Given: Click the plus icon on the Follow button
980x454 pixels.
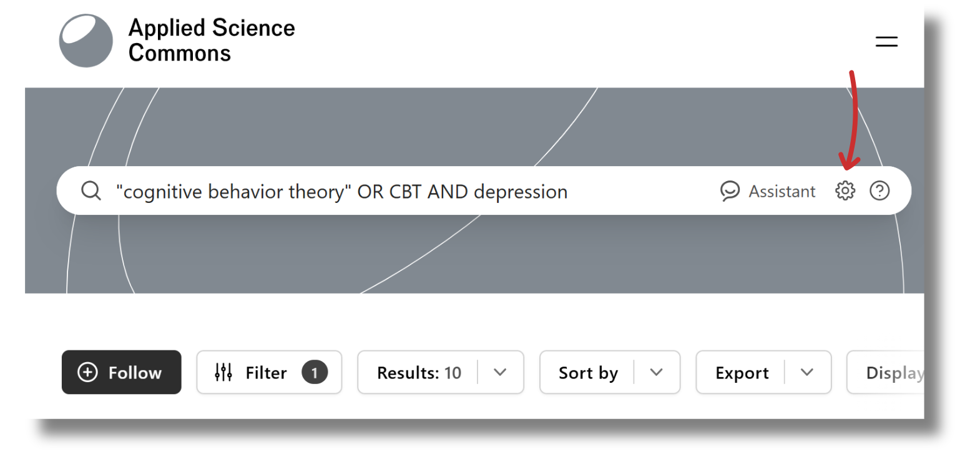Looking at the screenshot, I should click(87, 372).
